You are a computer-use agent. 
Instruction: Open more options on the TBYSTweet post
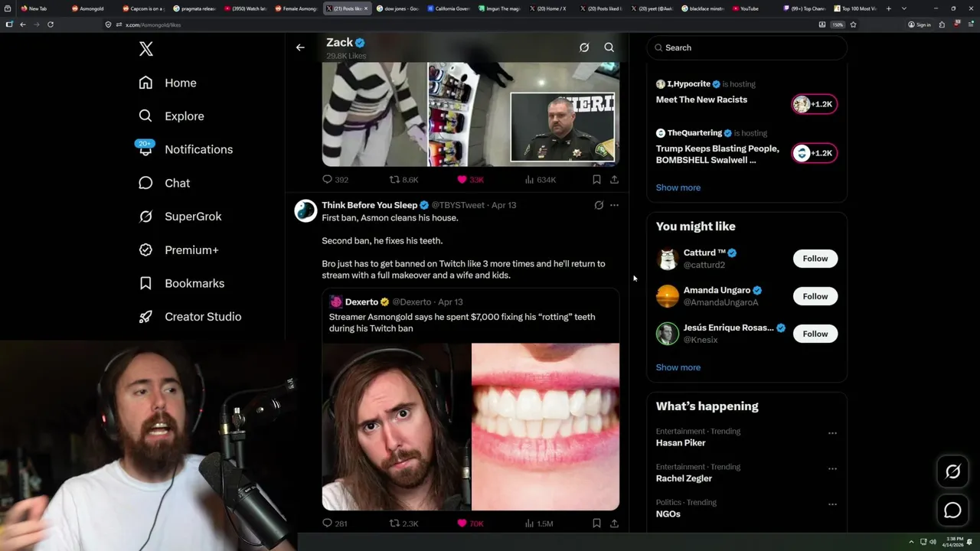coord(614,205)
